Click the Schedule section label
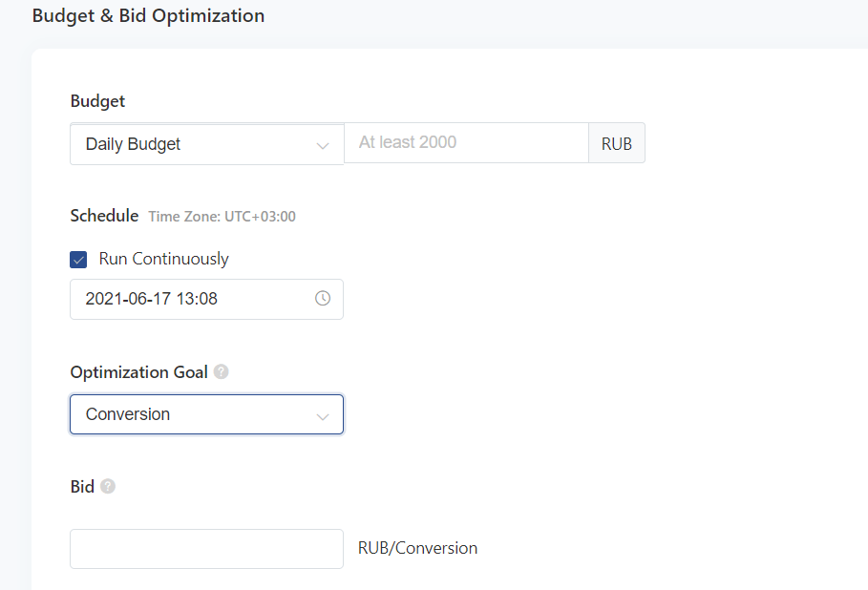 tap(104, 216)
